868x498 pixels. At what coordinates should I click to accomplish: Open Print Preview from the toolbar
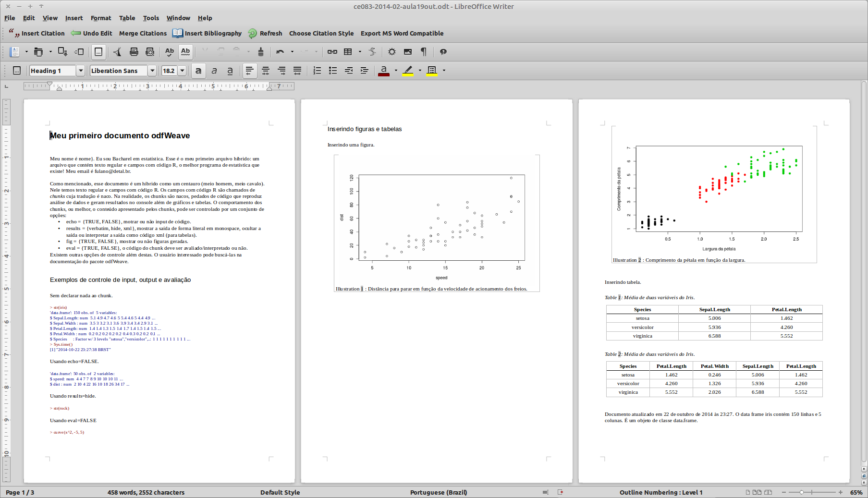coord(150,52)
